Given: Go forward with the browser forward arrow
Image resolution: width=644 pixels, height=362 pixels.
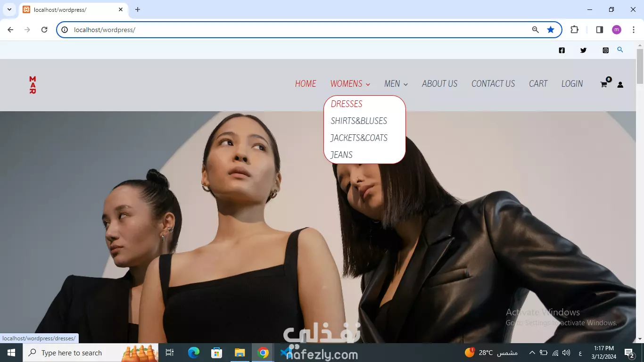Looking at the screenshot, I should pos(27,30).
